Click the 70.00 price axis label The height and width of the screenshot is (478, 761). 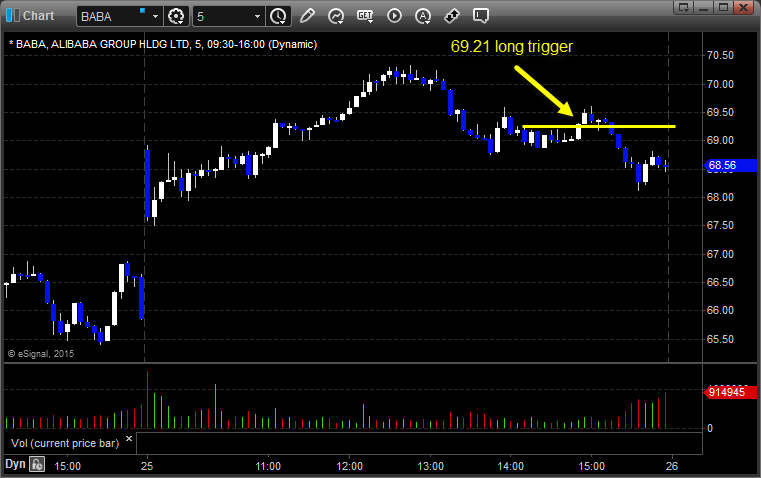(720, 84)
